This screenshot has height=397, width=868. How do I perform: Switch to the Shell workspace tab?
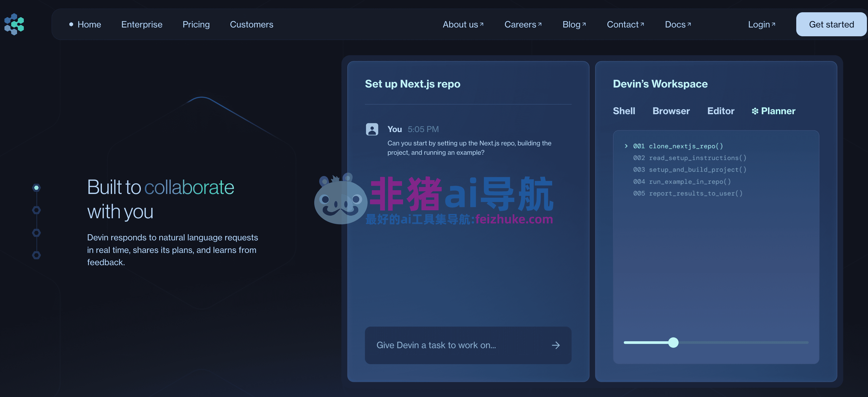tap(624, 111)
